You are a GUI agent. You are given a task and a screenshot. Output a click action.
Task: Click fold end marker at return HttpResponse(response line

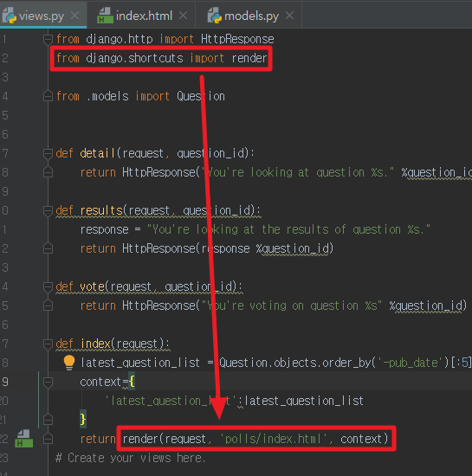click(48, 248)
